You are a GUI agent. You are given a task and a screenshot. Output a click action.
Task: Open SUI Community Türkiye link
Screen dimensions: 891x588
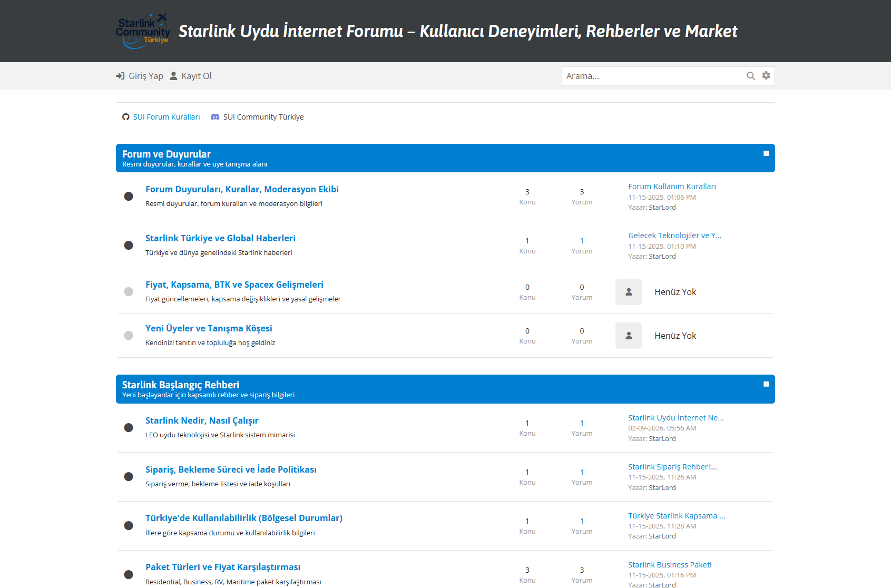coord(263,117)
